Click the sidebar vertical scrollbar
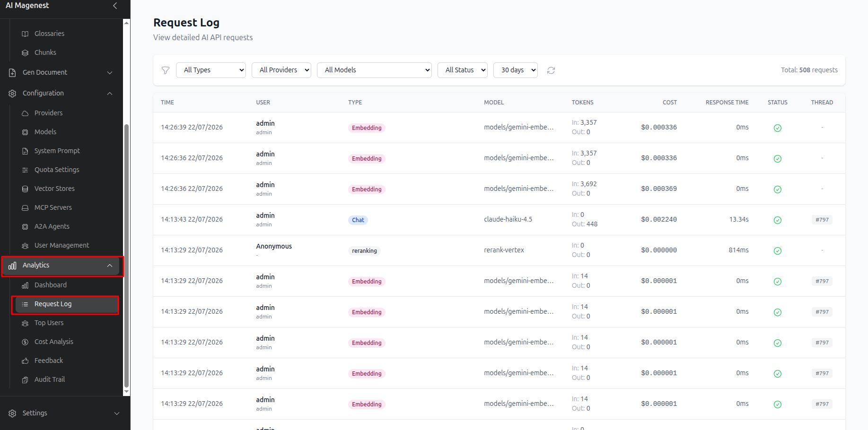868x430 pixels. (126, 255)
